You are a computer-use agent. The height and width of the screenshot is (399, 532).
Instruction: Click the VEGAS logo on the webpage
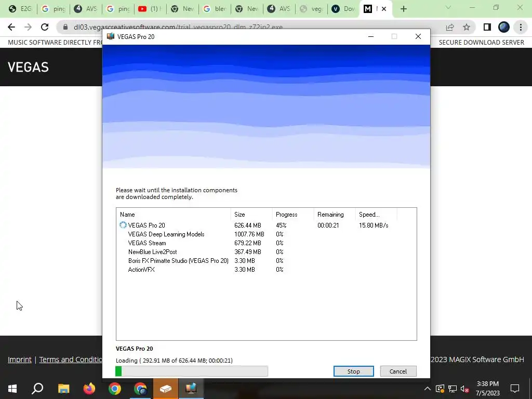28,67
